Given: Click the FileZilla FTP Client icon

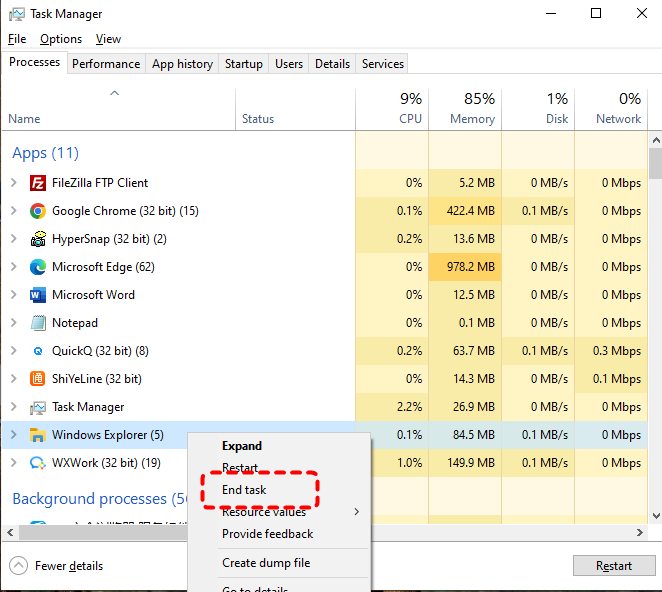Looking at the screenshot, I should tap(38, 183).
